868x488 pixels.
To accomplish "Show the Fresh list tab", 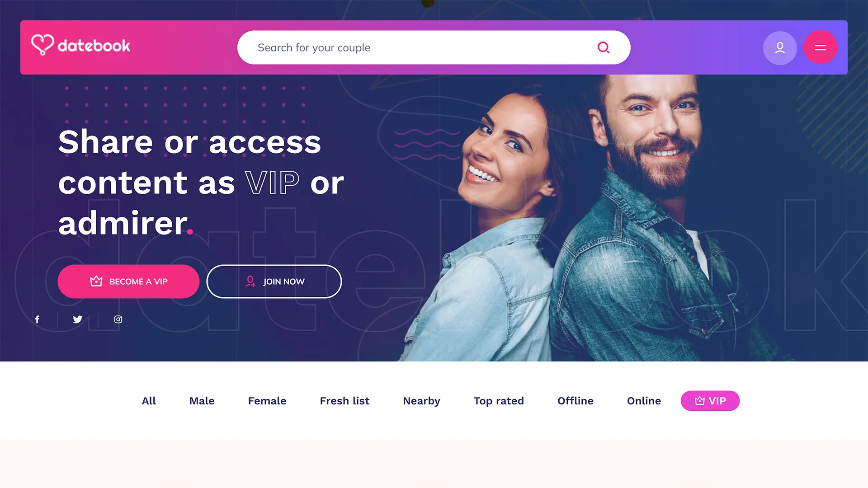I will 344,401.
